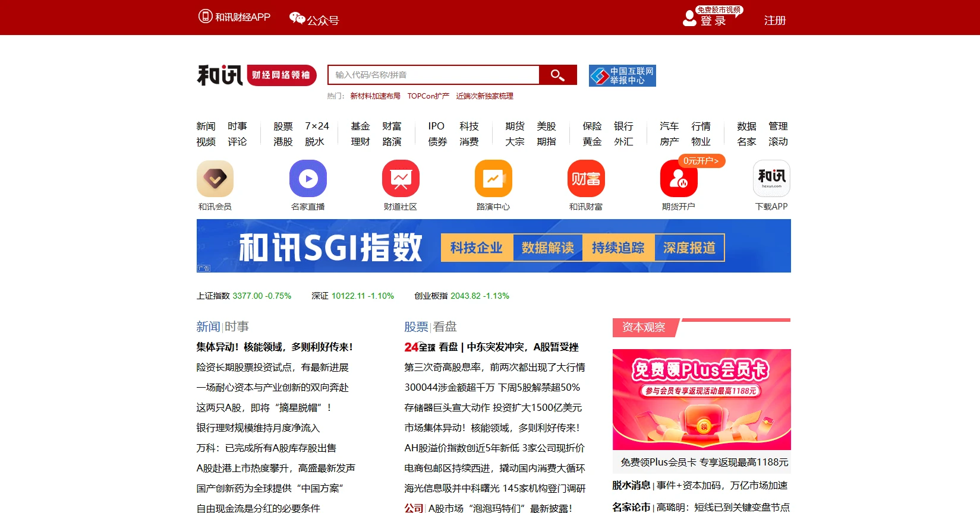Image resolution: width=980 pixels, height=513 pixels.
Task: Open the 新闻 section heading
Action: pyautogui.click(x=208, y=327)
